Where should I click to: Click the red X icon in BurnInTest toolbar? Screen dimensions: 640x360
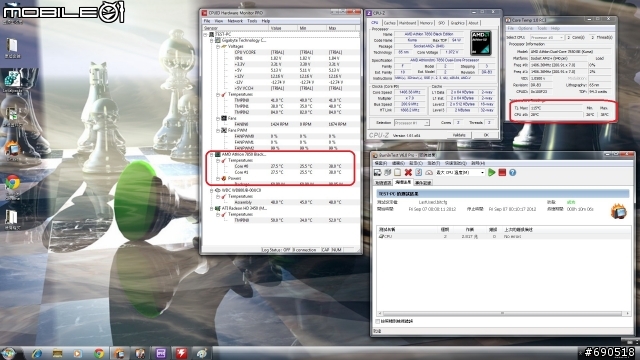408,173
